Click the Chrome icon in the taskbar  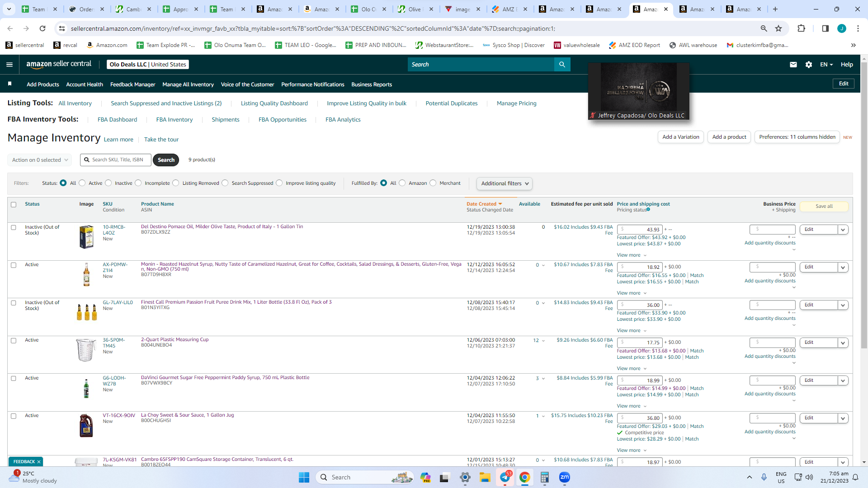point(524,477)
